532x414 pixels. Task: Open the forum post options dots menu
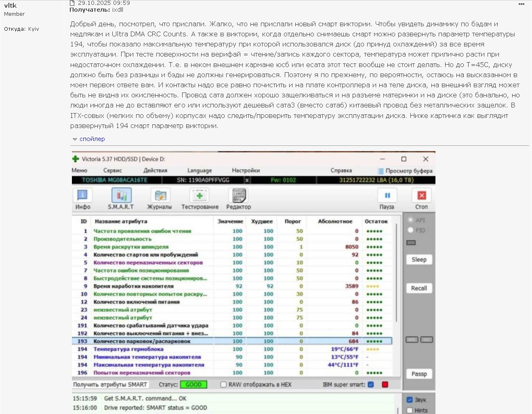[x=521, y=4]
